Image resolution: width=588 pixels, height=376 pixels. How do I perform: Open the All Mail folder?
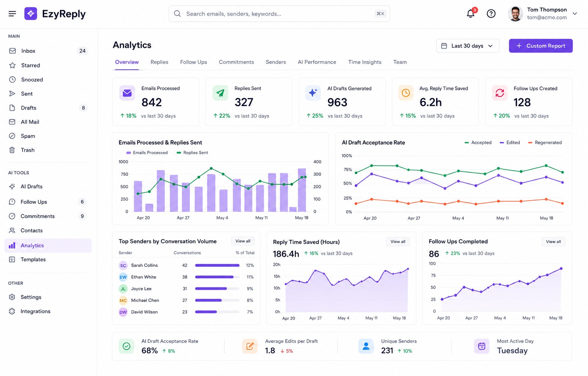pyautogui.click(x=48, y=122)
